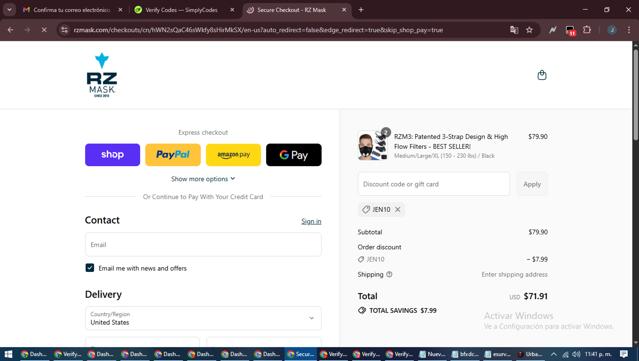Close the Verify Codes SimplyCodes tab
This screenshot has width=639, height=361.
(x=232, y=10)
